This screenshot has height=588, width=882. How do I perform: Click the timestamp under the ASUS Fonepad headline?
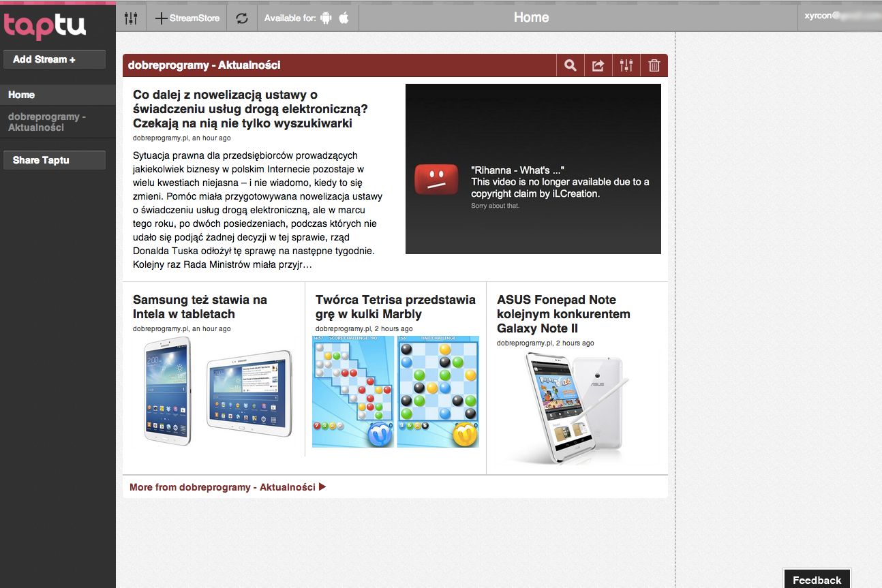(x=545, y=343)
